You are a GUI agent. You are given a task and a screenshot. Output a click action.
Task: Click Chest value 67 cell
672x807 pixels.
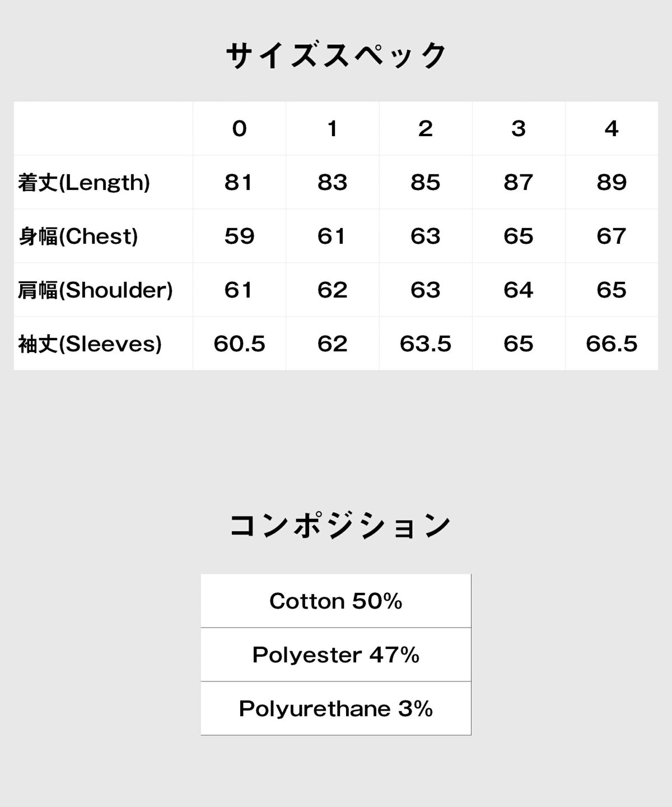point(612,236)
